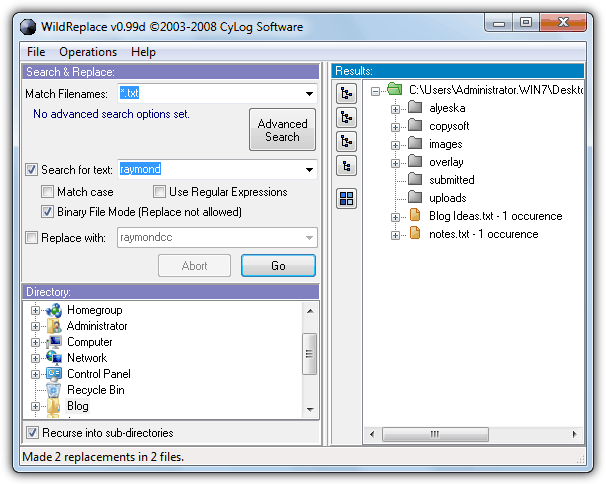Viewport: 606px width, 484px height.
Task: Expand Computer in the Directory tree
Action: (35, 343)
